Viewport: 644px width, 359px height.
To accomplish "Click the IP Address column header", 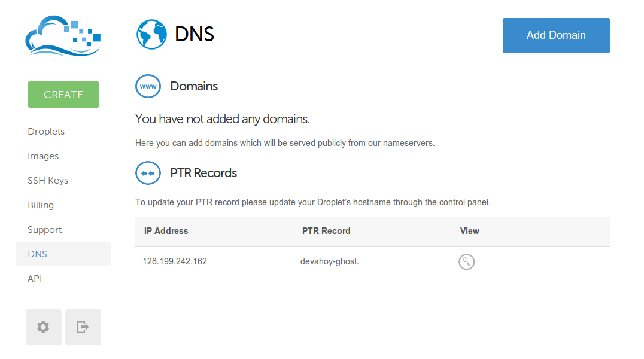I will pos(166,231).
